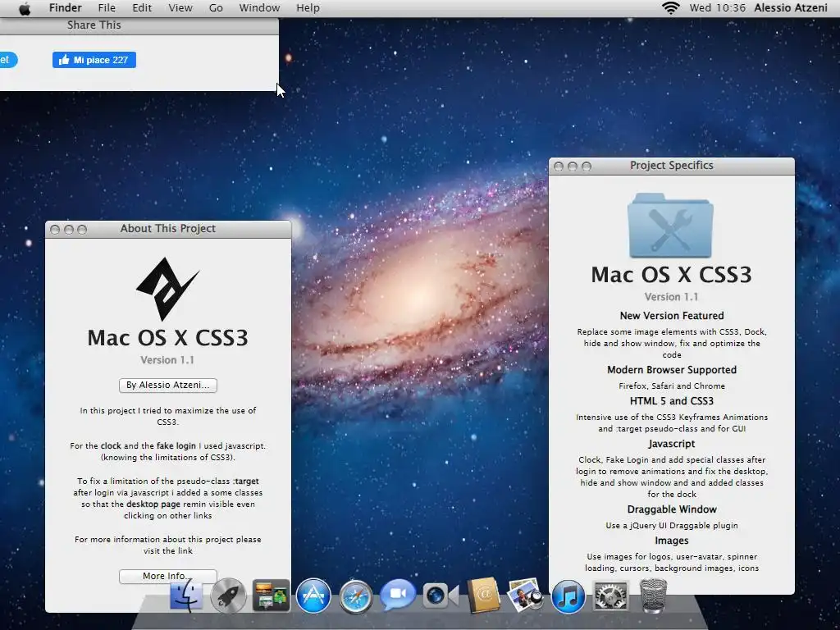Zoom the Project Specifics window

point(586,167)
